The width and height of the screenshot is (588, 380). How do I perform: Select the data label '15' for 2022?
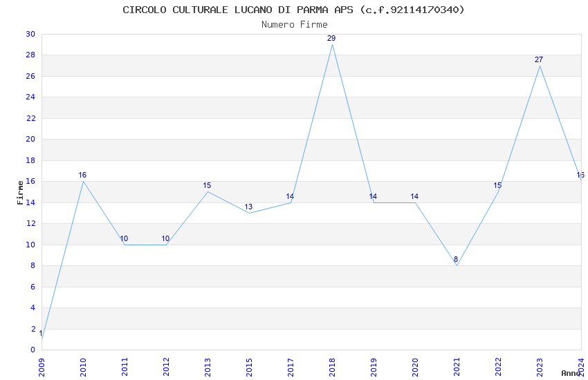click(x=497, y=185)
